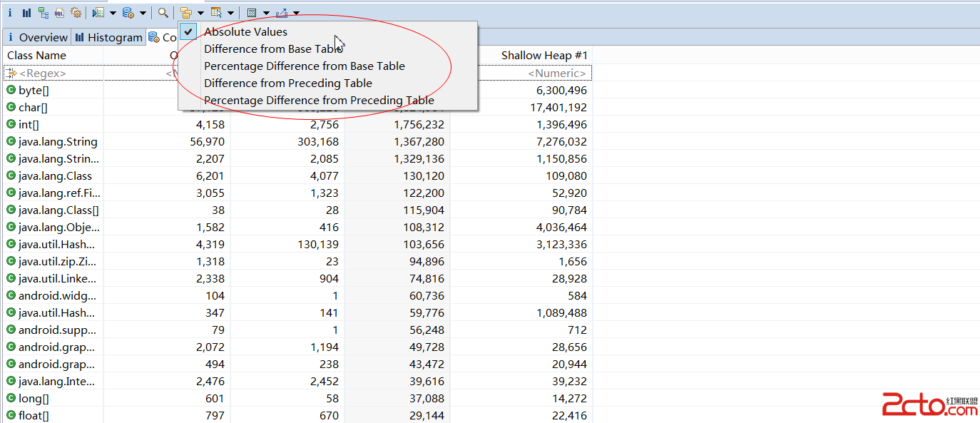Open dropdown arrow next to export icon

(x=296, y=13)
